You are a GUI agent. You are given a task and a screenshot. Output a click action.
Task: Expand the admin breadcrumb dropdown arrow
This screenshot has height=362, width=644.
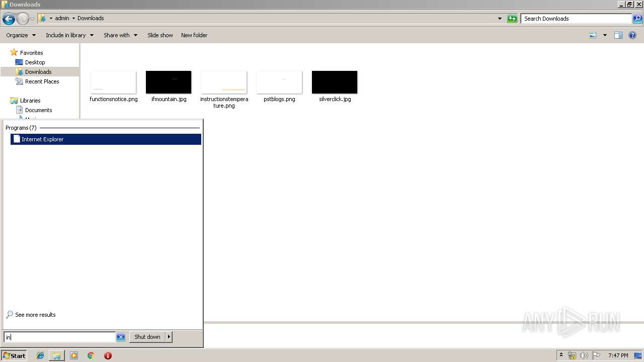click(x=73, y=18)
